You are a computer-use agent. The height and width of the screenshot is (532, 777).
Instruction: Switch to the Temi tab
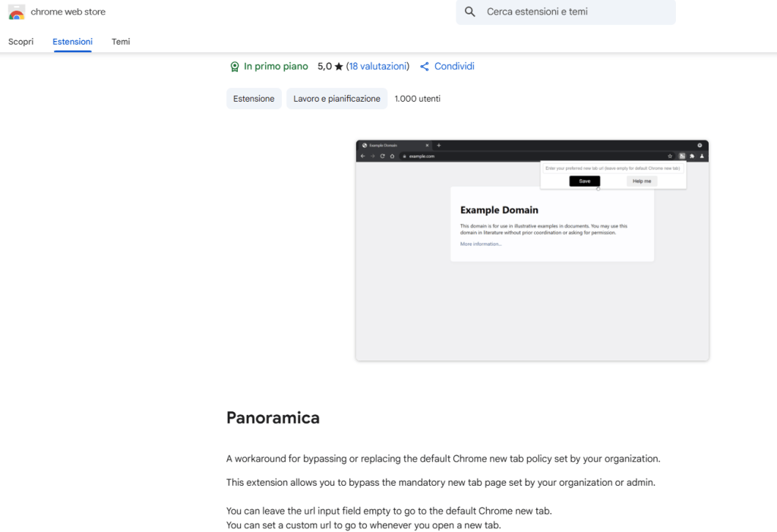click(x=121, y=42)
